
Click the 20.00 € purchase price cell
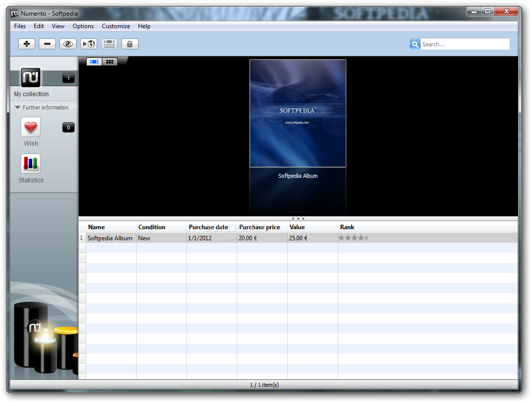(262, 238)
